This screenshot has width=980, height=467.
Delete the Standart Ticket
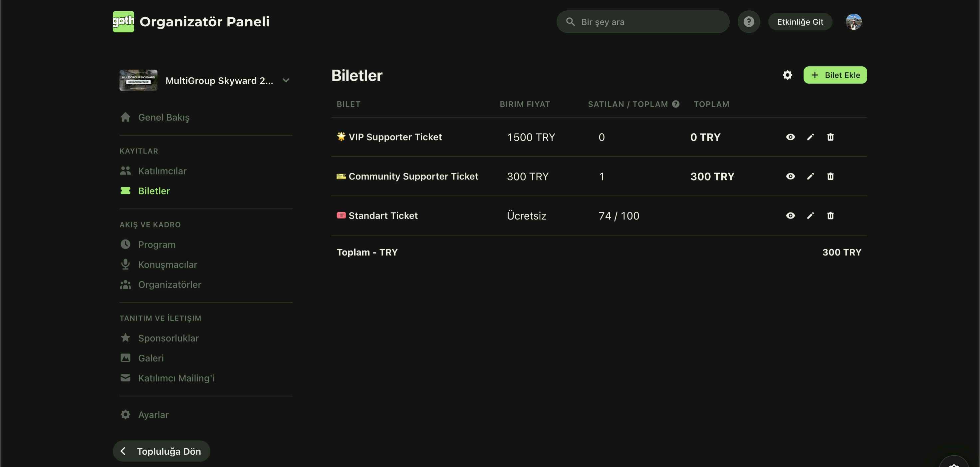pyautogui.click(x=830, y=216)
